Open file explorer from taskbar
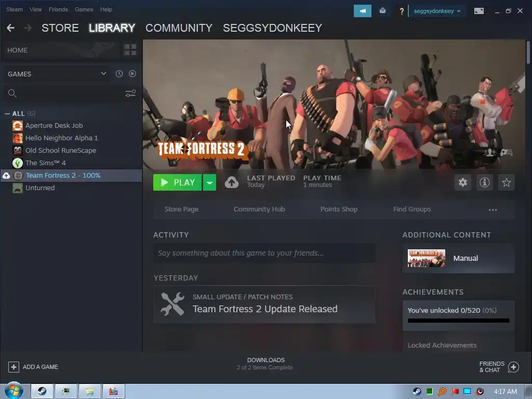 pyautogui.click(x=90, y=392)
